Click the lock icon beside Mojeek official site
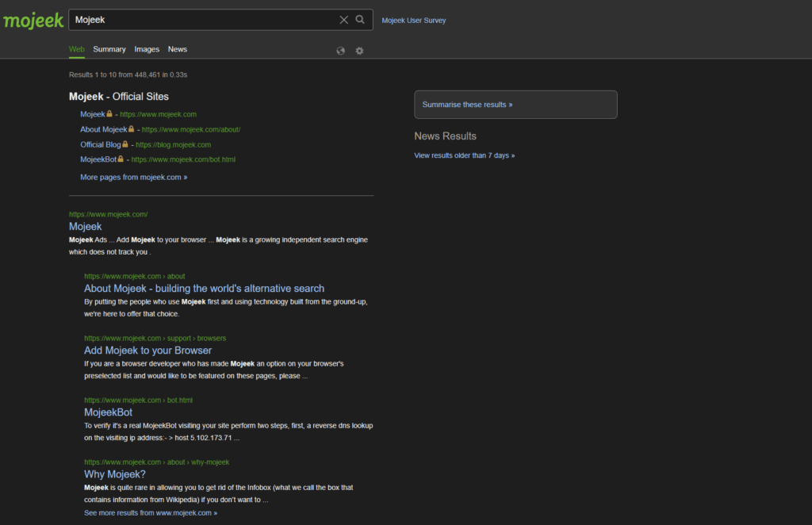Viewport: 812px width, 525px height. click(109, 114)
